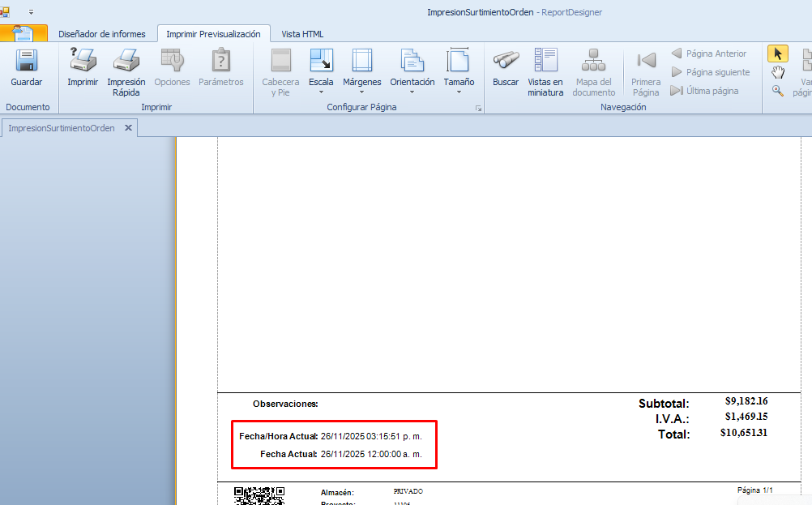812x505 pixels.
Task: Expand the Orientación options
Action: [x=412, y=72]
